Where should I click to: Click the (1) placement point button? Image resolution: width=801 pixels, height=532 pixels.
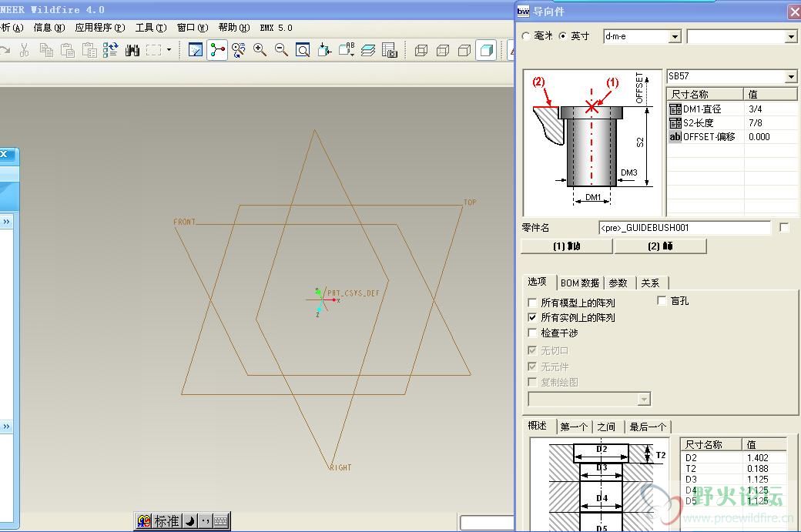pos(567,246)
